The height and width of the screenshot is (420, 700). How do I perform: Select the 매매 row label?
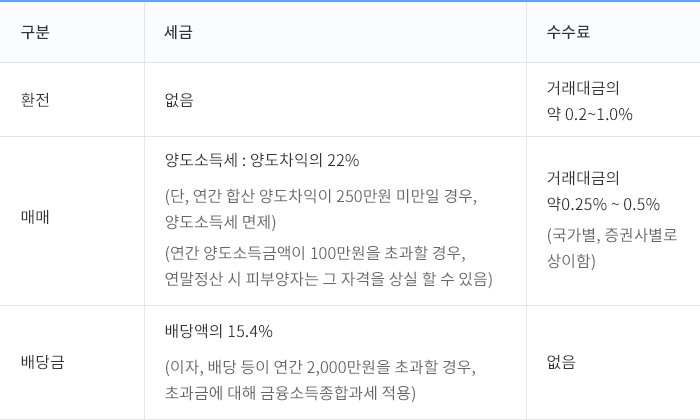[x=35, y=217]
